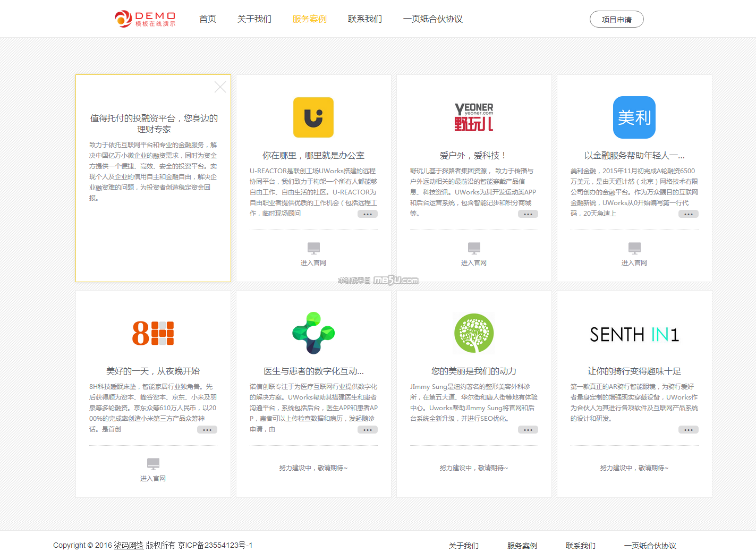
Task: Open 关于我们 in the top navigation
Action: pyautogui.click(x=254, y=19)
